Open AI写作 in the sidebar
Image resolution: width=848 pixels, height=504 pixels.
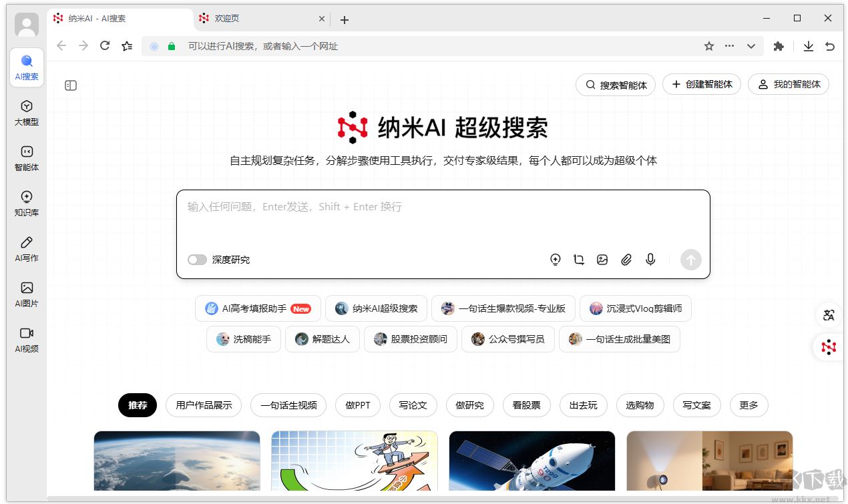[x=27, y=248]
